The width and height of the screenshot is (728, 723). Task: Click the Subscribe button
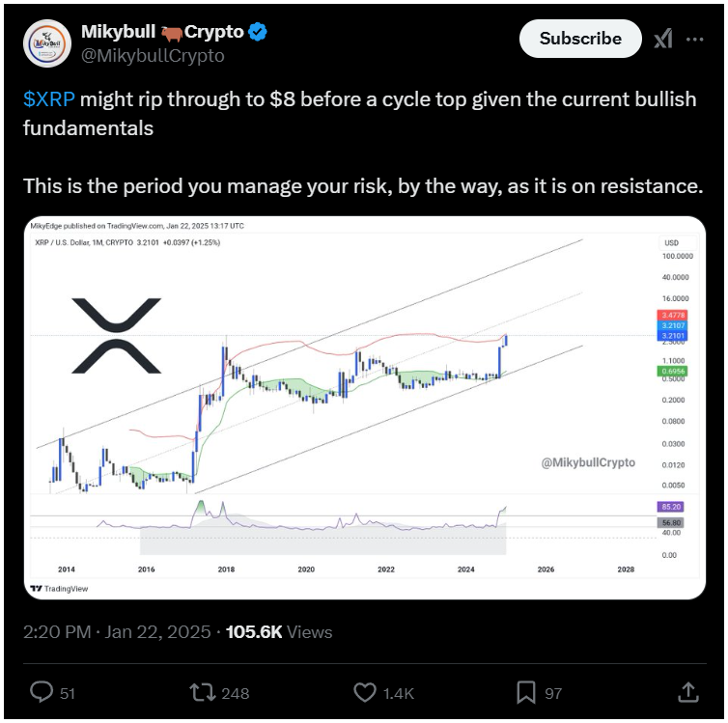coord(580,39)
